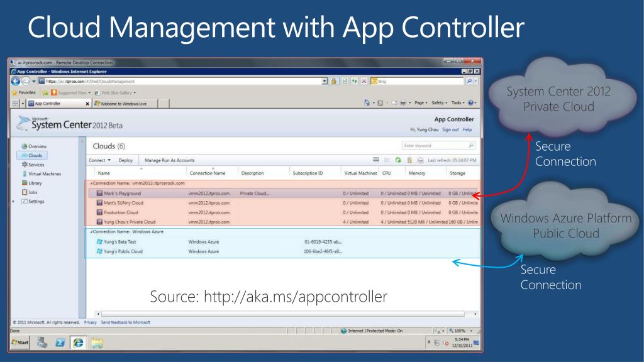The width and height of the screenshot is (644, 362).
Task: Open Server Manager from the taskbar
Action: [x=42, y=343]
